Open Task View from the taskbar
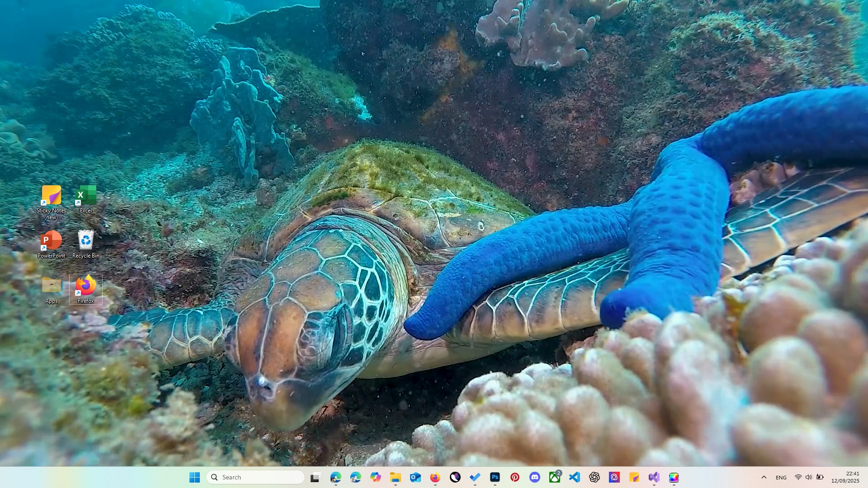The image size is (868, 488). pyautogui.click(x=315, y=477)
